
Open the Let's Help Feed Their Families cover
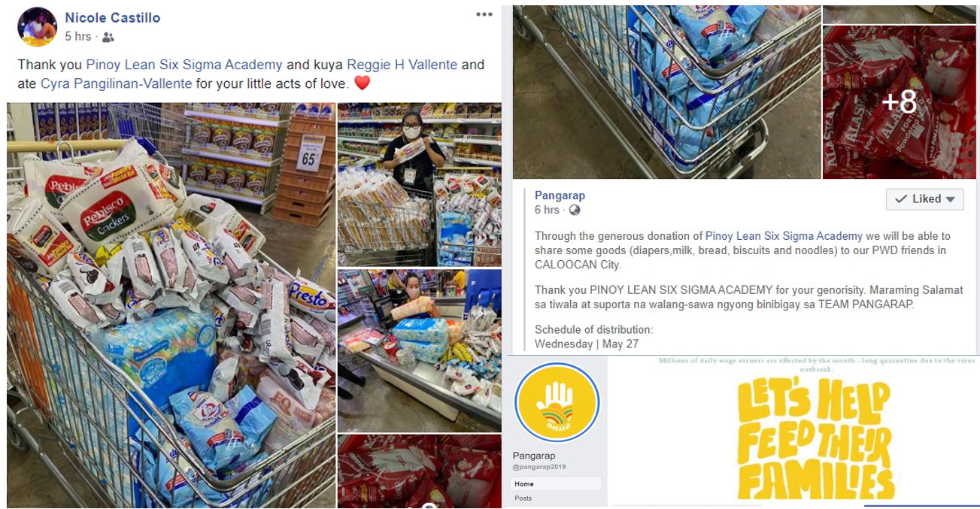(793, 427)
